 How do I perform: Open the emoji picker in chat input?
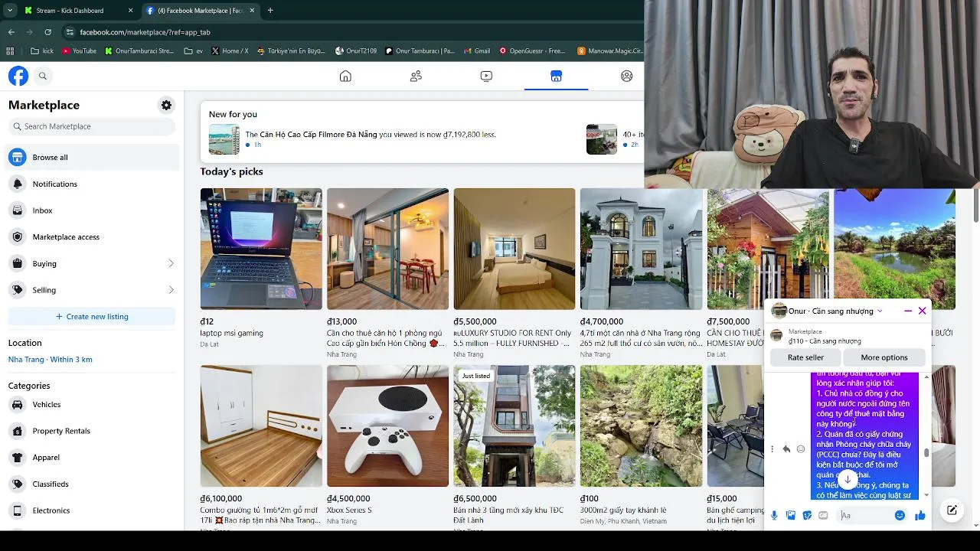pos(900,516)
